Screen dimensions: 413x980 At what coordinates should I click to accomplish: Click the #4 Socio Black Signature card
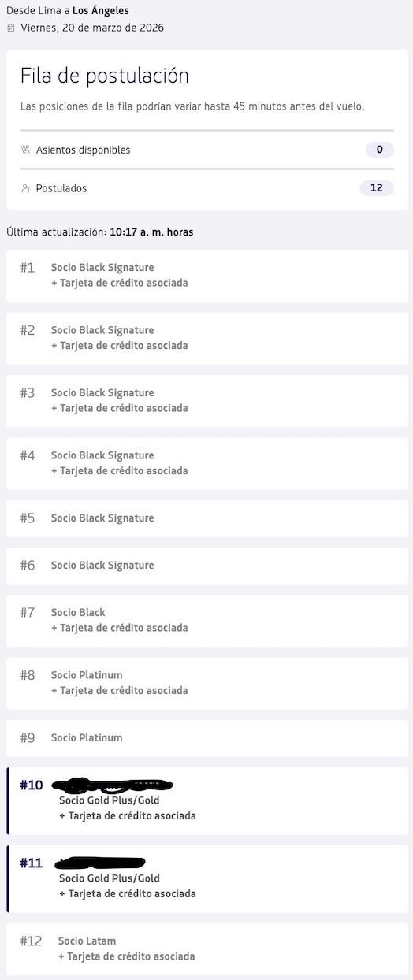(207, 463)
